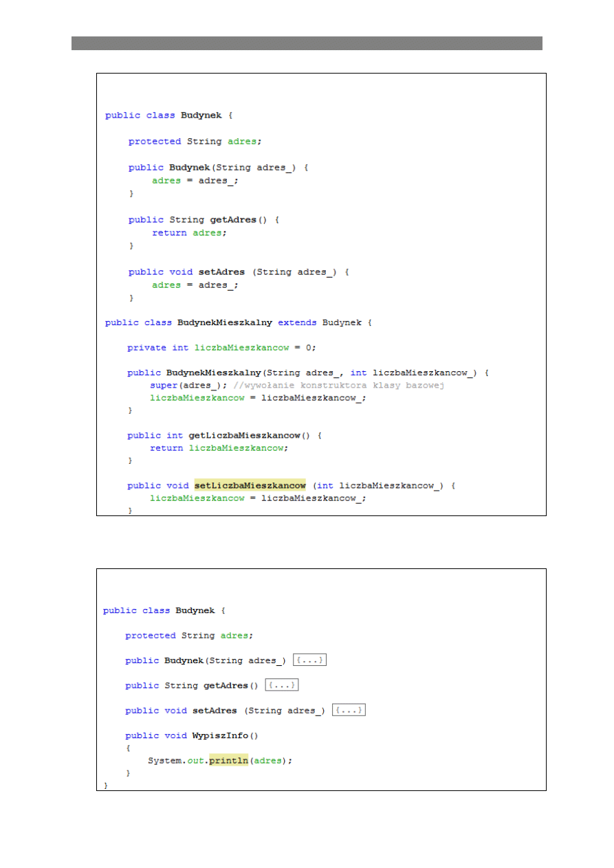Click the return adres statement in getAdres
This screenshot has width=614, height=868.
(189, 233)
